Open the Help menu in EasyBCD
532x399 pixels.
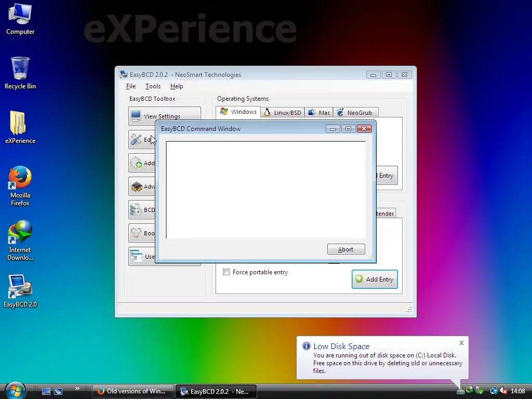[177, 86]
